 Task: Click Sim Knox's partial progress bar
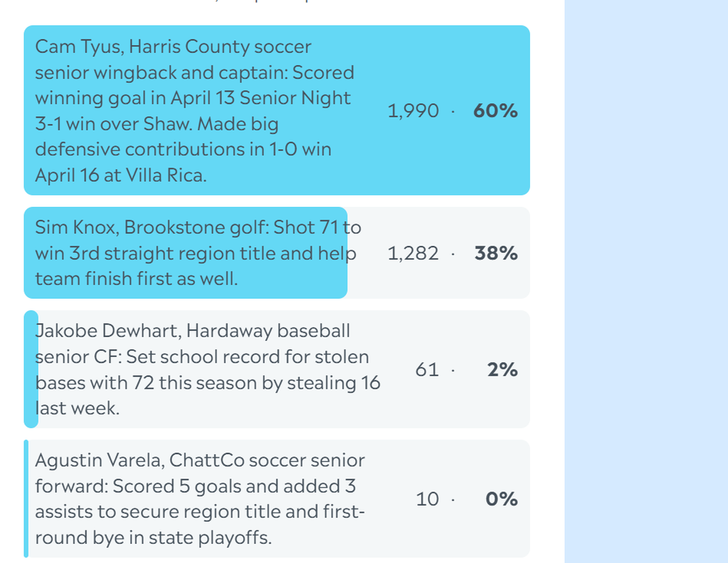(185, 253)
